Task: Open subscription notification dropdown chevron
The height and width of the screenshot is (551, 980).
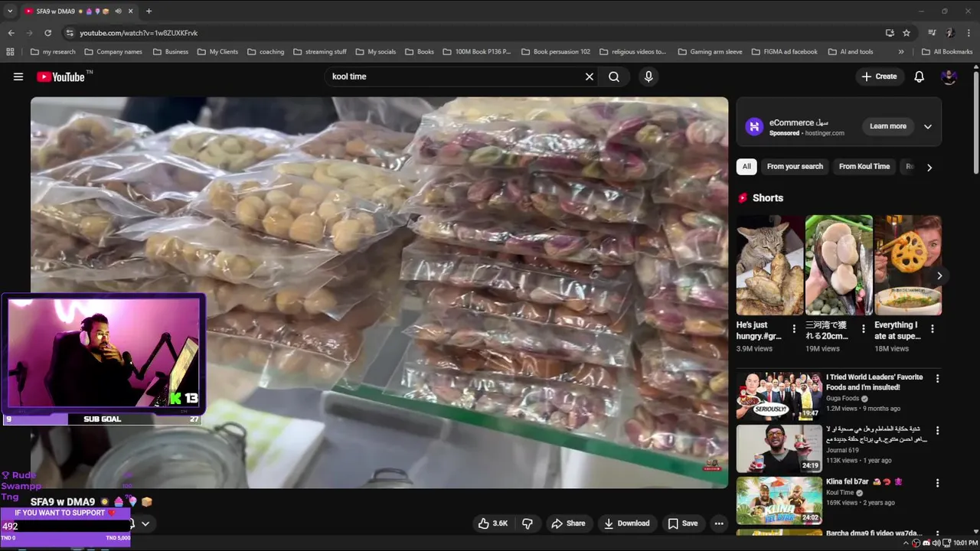Action: 145,523
